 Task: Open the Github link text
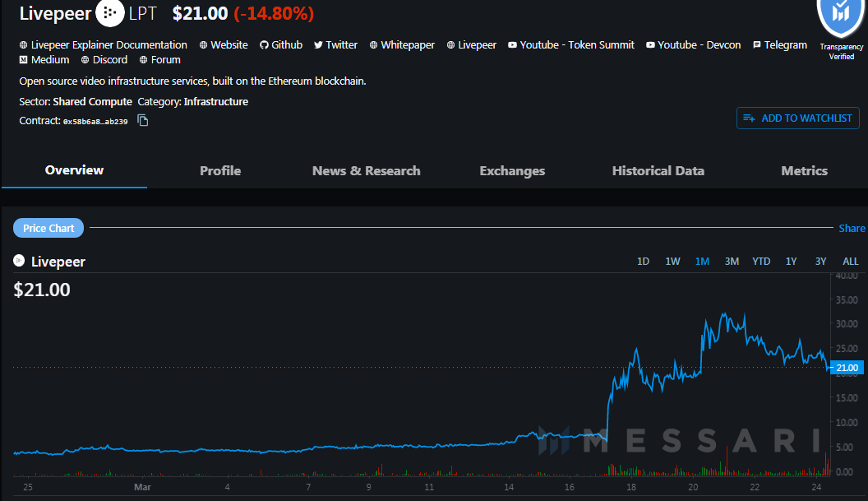pos(287,45)
